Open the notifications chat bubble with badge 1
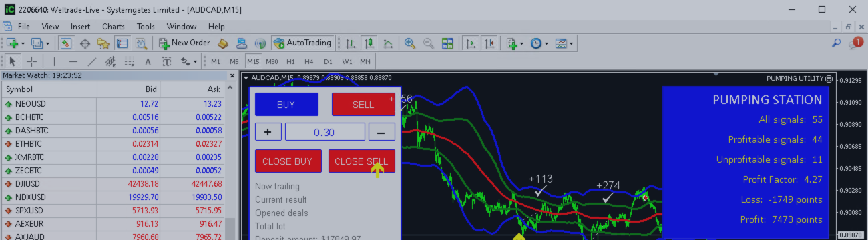Viewport: 868px width, 240px height. click(x=856, y=43)
